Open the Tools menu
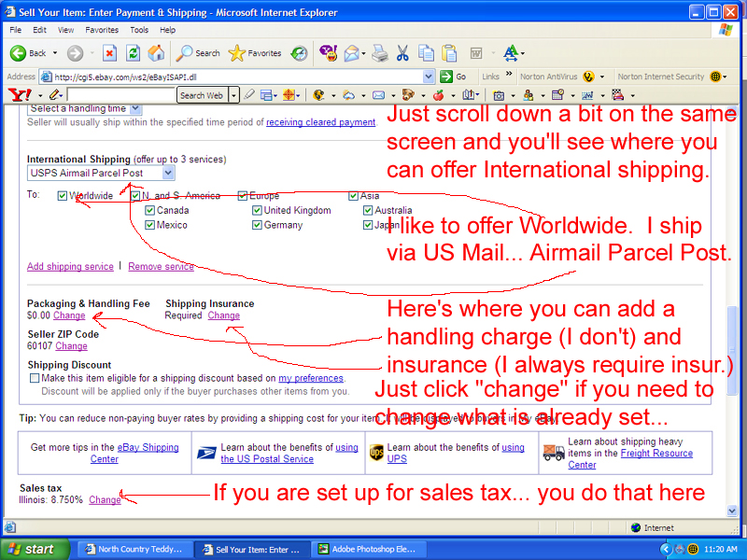The image size is (747, 560). pyautogui.click(x=139, y=30)
